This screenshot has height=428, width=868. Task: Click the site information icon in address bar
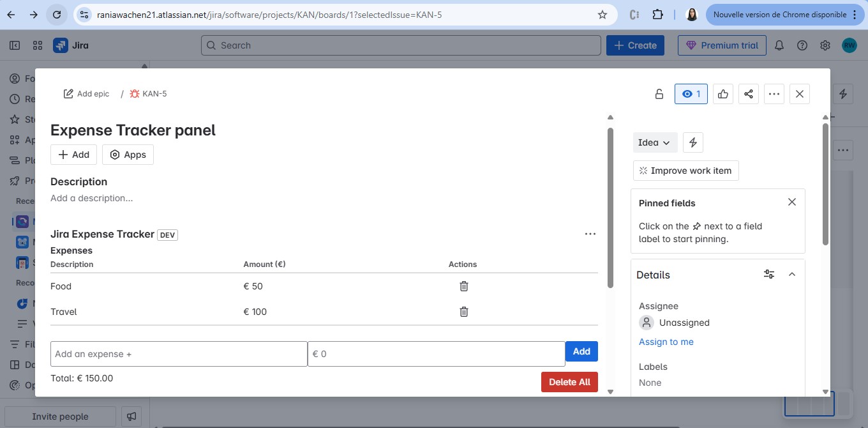[84, 14]
